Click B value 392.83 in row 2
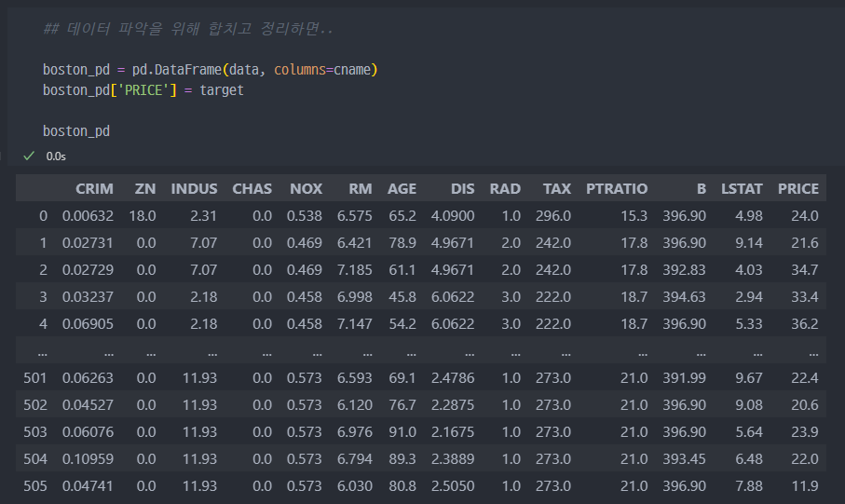Viewport: 845px width, 504px height. [684, 269]
